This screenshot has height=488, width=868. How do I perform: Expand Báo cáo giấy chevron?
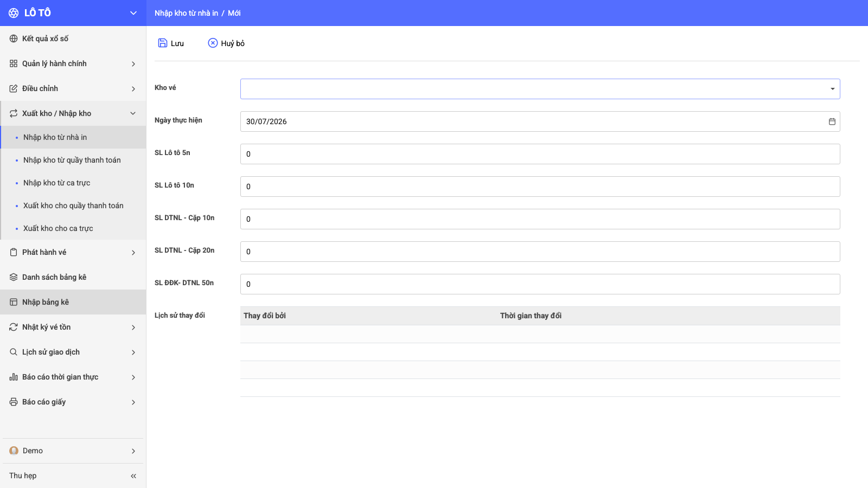coord(133,402)
